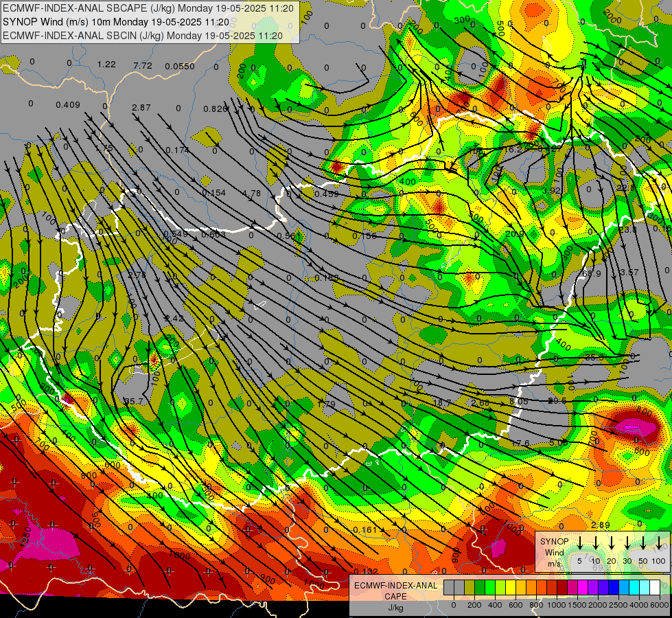The width and height of the screenshot is (672, 618).
Task: Select the CAPE label in bottom legend
Action: pos(395,597)
